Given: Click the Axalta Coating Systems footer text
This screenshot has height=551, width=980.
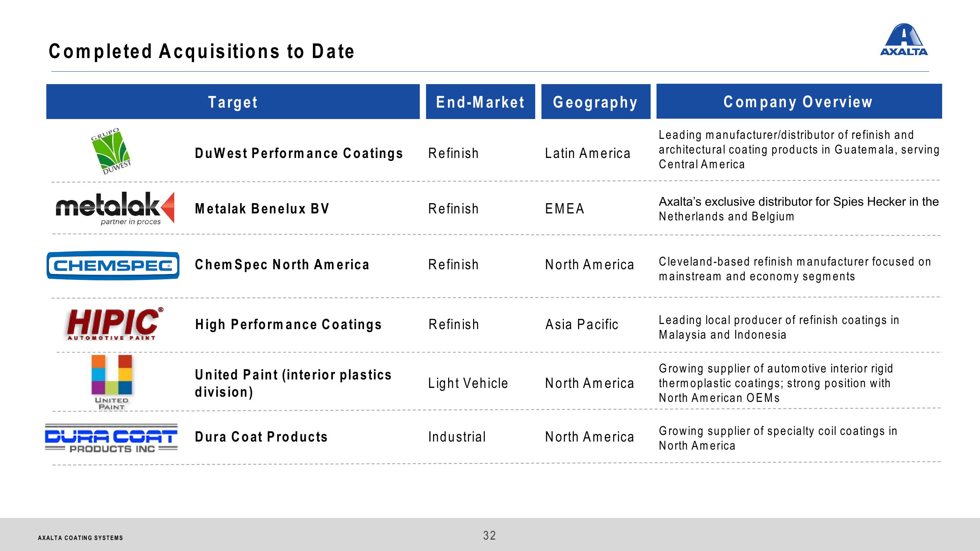Looking at the screenshot, I should click(x=80, y=538).
